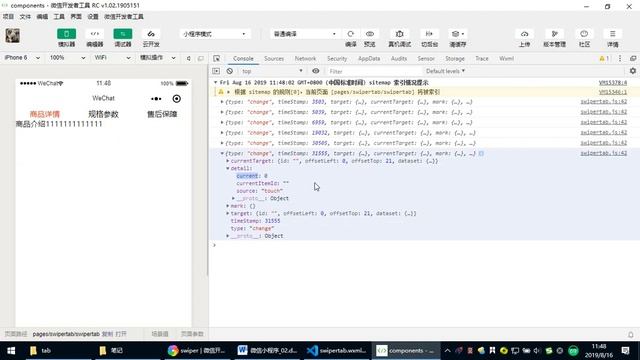Switch to the AppData tab
The width and height of the screenshot is (640, 360).
tap(369, 59)
